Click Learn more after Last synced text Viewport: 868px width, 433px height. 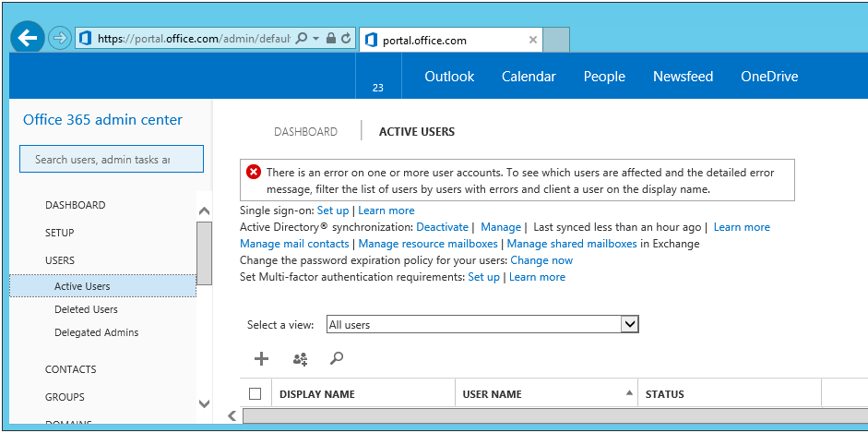742,227
